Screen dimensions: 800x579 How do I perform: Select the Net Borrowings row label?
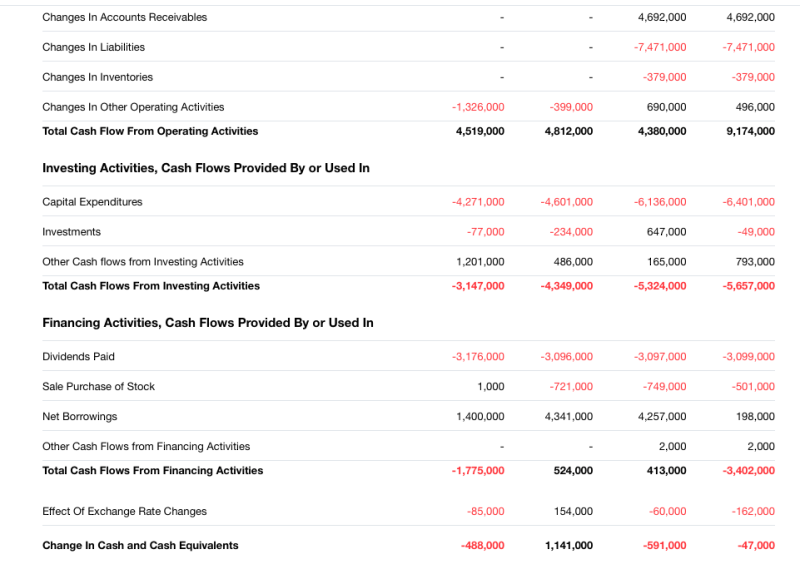click(79, 417)
